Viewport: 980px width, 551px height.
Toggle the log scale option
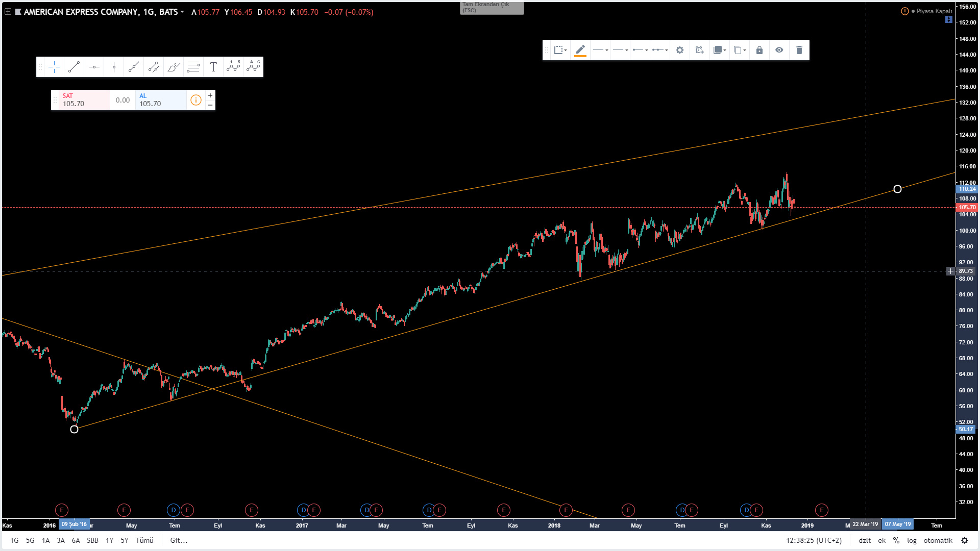[x=912, y=540]
